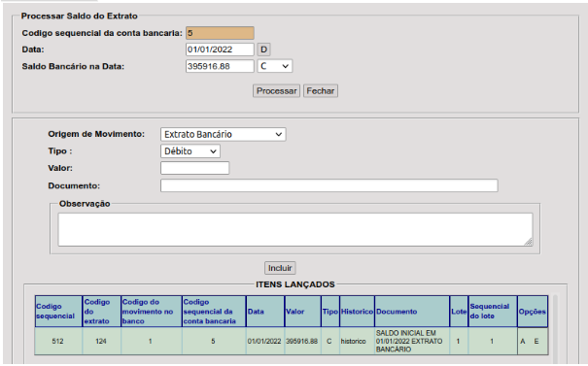This screenshot has height=366, width=588.
Task: Click cell 124 in Codigo do extrato
Action: (x=102, y=342)
